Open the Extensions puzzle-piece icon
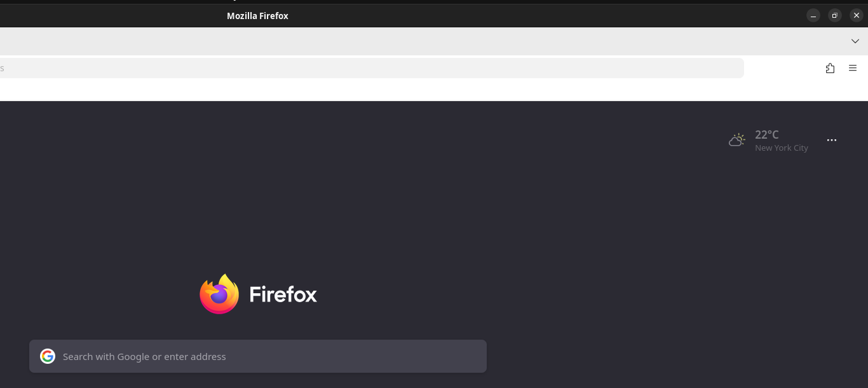Screen dimensions: 868x388 point(830,68)
